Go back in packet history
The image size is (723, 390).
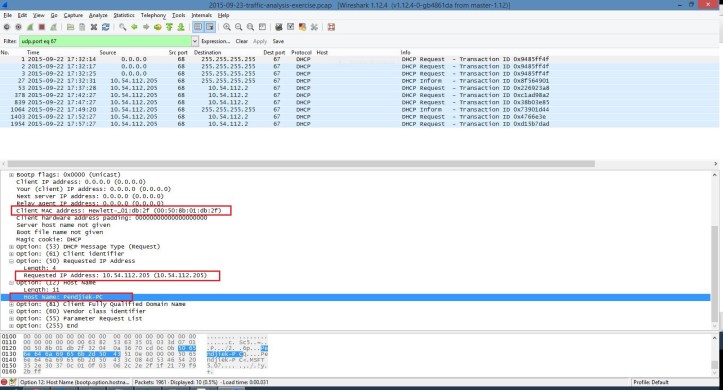[134, 27]
